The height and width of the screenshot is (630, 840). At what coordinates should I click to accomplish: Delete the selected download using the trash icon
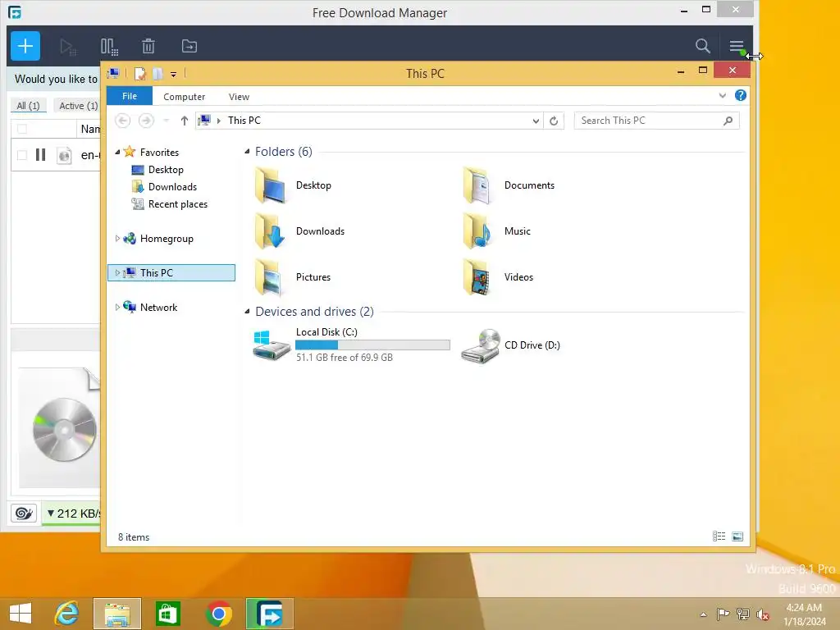pos(148,46)
